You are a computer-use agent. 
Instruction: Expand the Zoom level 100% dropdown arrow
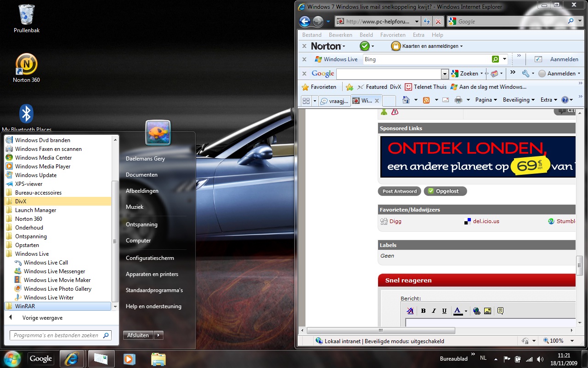pos(572,341)
